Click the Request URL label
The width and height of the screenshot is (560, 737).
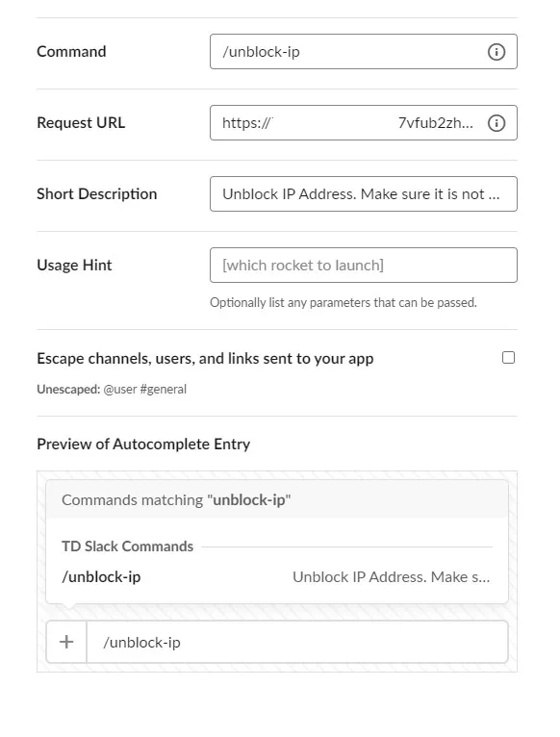click(81, 123)
